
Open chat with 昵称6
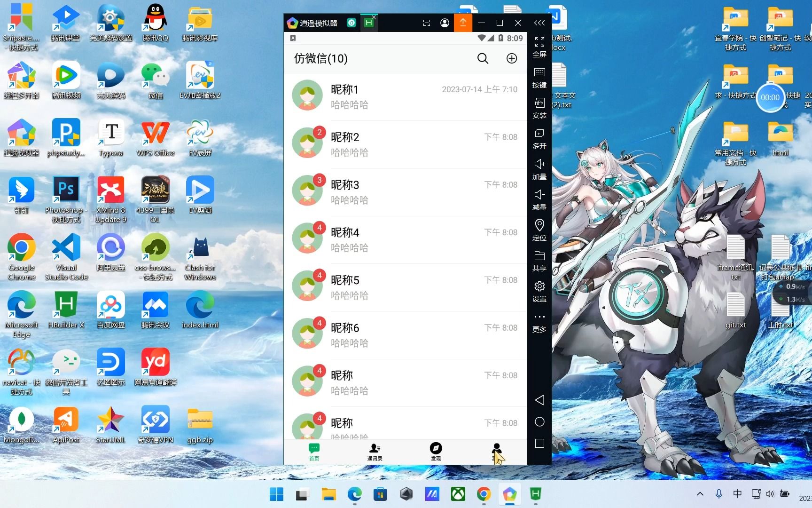click(405, 335)
